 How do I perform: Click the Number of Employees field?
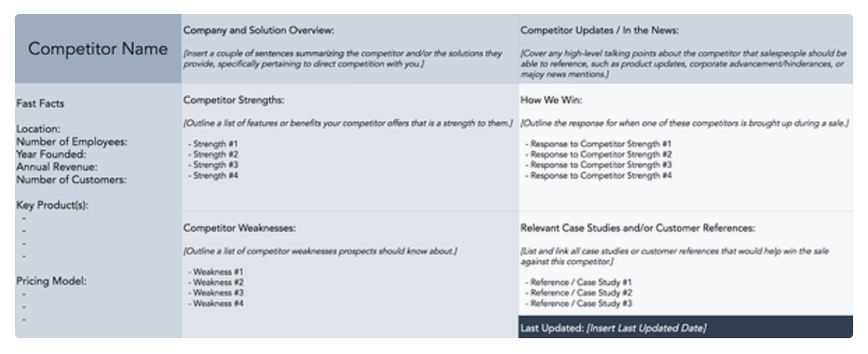coord(72,142)
